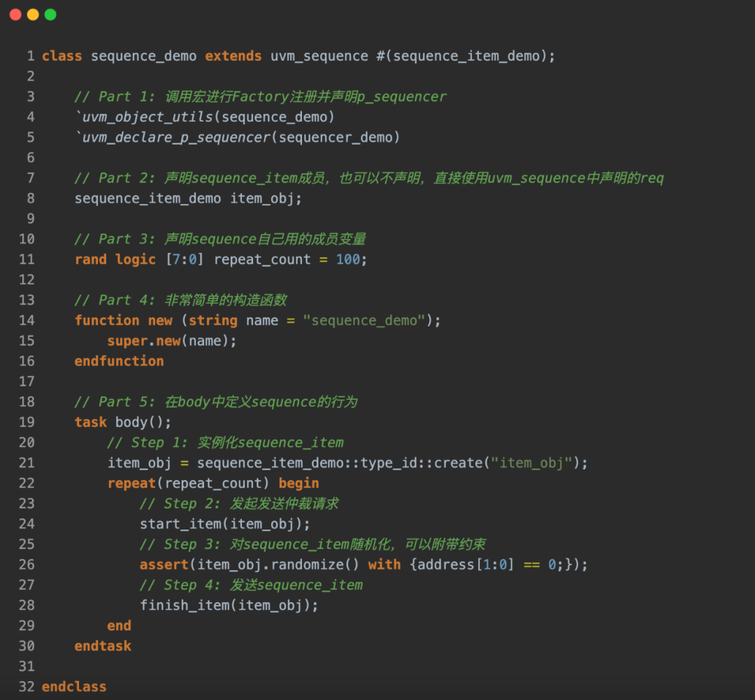Click the sequence_item_demo item_obj; declaration
This screenshot has width=755, height=700.
[188, 198]
